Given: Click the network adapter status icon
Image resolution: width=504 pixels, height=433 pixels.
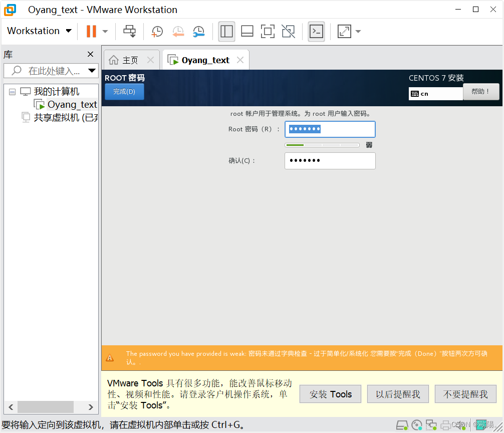Looking at the screenshot, I should [x=431, y=425].
